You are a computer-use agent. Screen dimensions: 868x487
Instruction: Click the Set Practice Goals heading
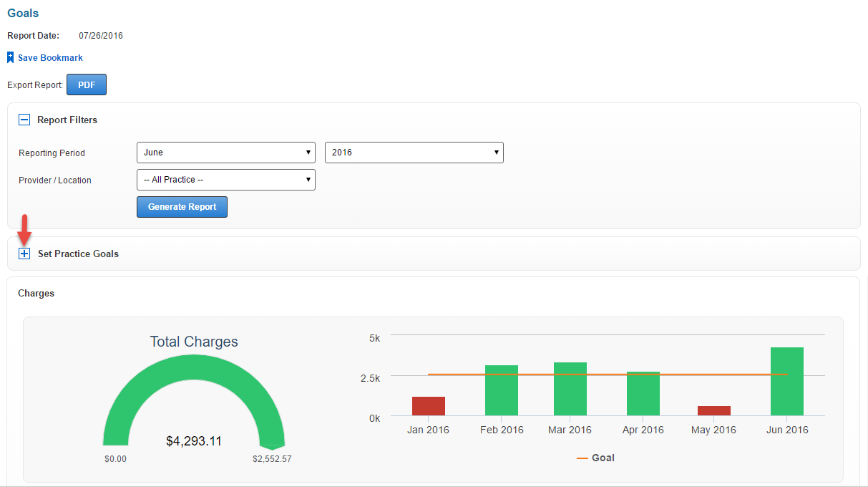tap(78, 254)
